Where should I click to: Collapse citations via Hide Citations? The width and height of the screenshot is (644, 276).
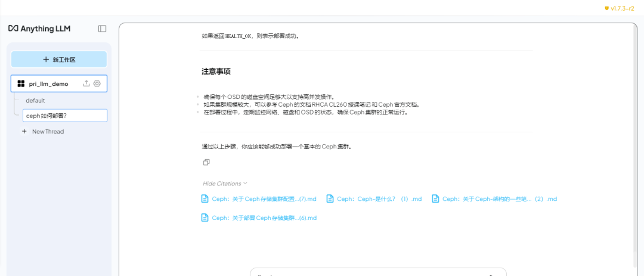tap(225, 183)
